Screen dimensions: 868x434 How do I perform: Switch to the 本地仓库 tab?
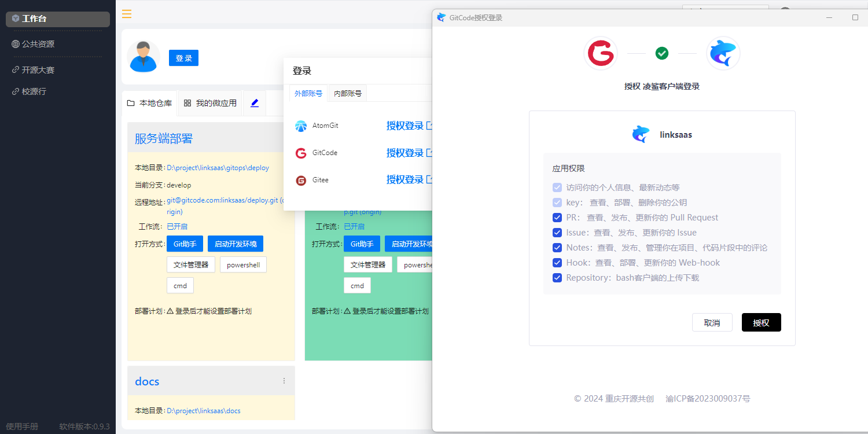pyautogui.click(x=149, y=103)
